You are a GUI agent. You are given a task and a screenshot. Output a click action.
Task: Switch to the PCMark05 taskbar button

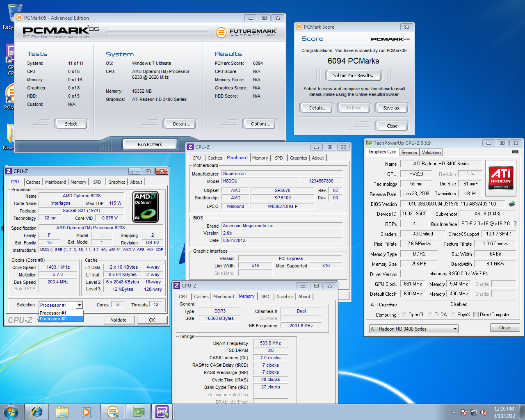coord(112,412)
